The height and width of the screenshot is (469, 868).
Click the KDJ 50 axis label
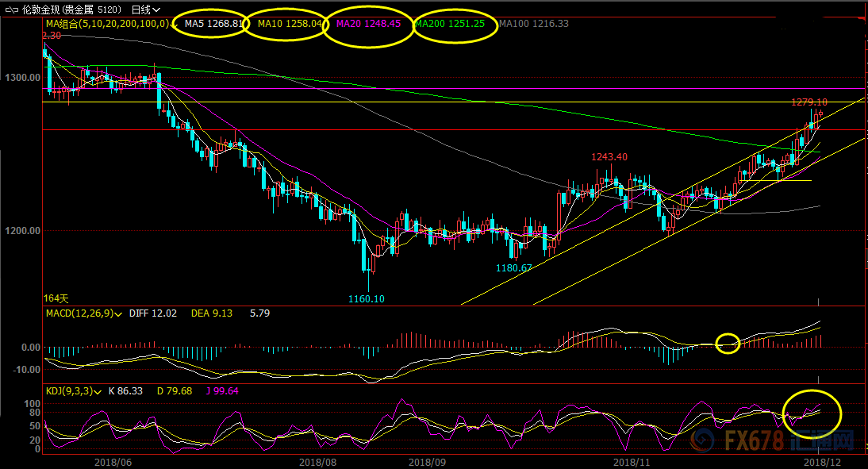[x=34, y=426]
